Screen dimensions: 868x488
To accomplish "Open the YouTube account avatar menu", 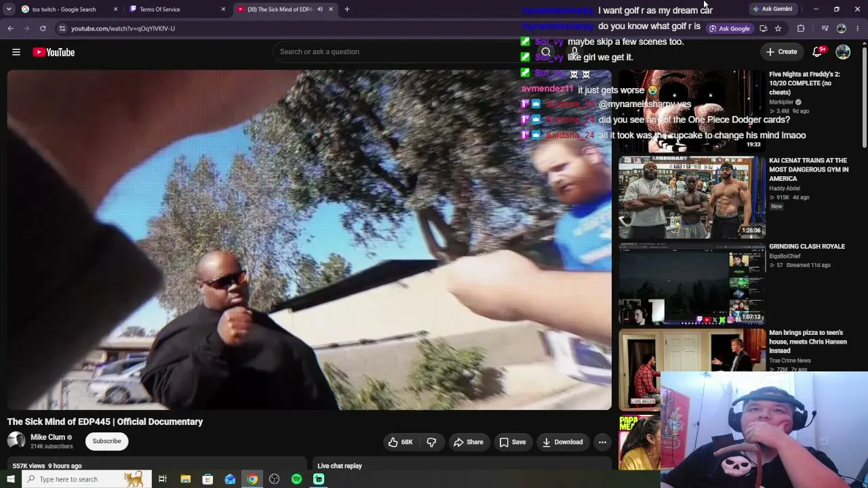I will pos(843,52).
